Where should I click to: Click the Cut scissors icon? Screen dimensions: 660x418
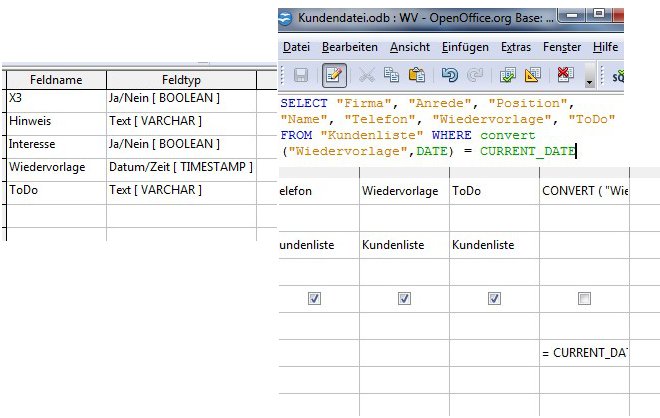pyautogui.click(x=367, y=75)
